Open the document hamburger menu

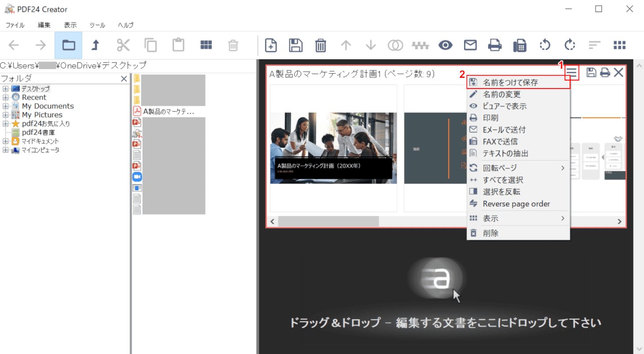coord(572,73)
